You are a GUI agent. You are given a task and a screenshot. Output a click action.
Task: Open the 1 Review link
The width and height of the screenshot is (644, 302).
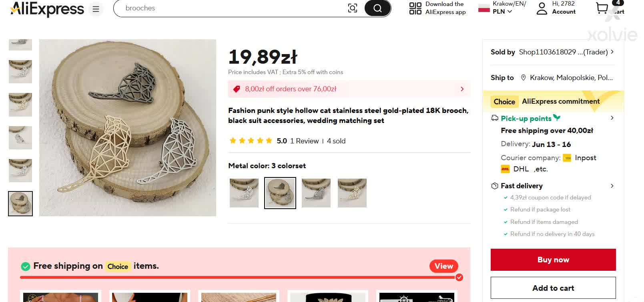tap(304, 141)
